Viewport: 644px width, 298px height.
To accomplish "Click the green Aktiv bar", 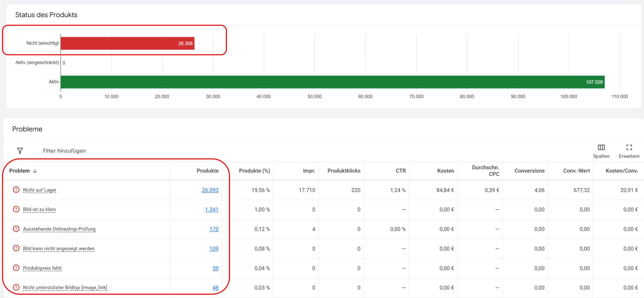I will 333,82.
